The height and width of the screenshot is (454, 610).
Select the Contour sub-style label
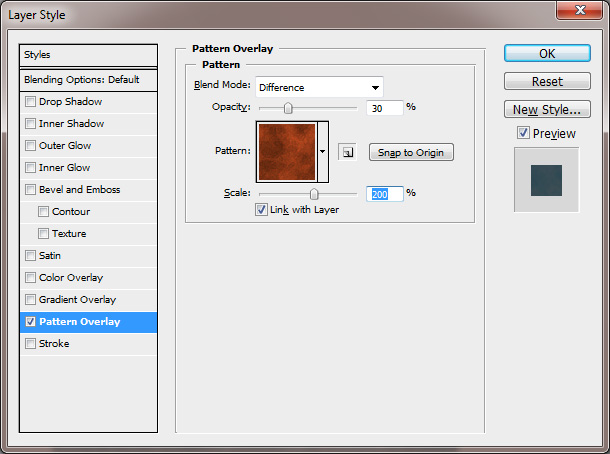71,212
